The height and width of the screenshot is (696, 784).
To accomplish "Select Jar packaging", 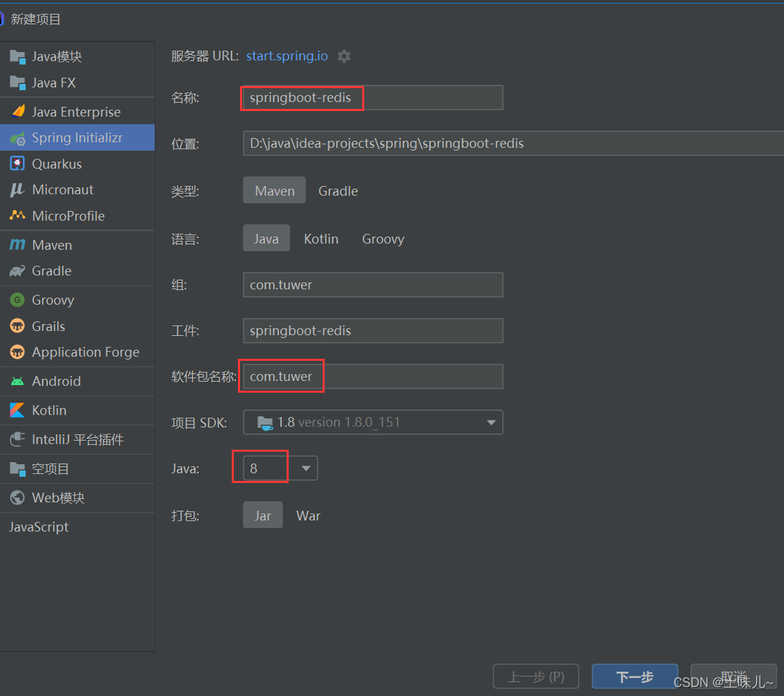I will coord(263,515).
